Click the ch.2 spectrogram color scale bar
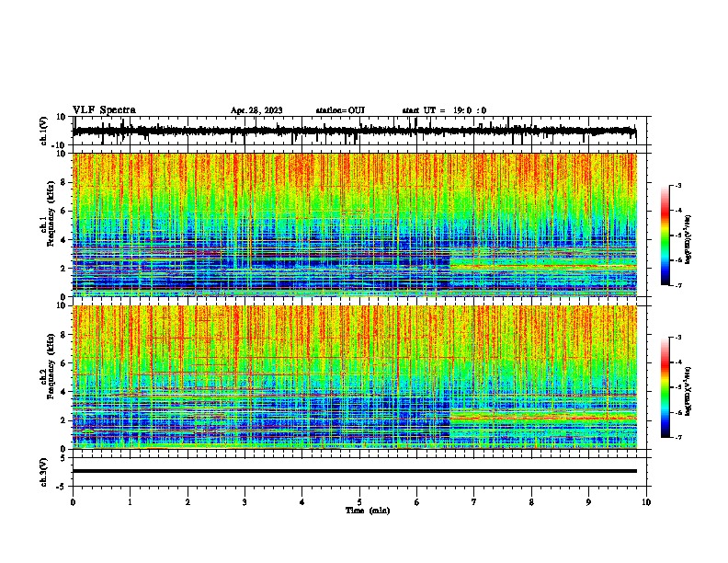728x563 pixels. click(665, 387)
